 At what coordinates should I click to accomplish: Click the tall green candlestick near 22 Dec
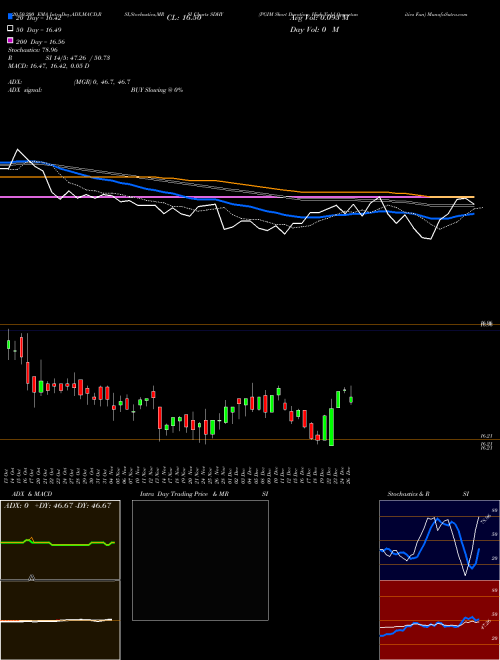pos(332,426)
